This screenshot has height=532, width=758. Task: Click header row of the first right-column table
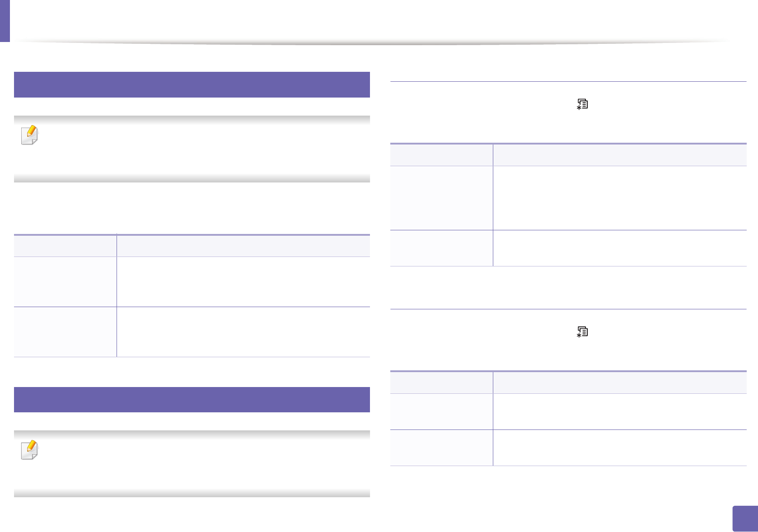pos(568,155)
